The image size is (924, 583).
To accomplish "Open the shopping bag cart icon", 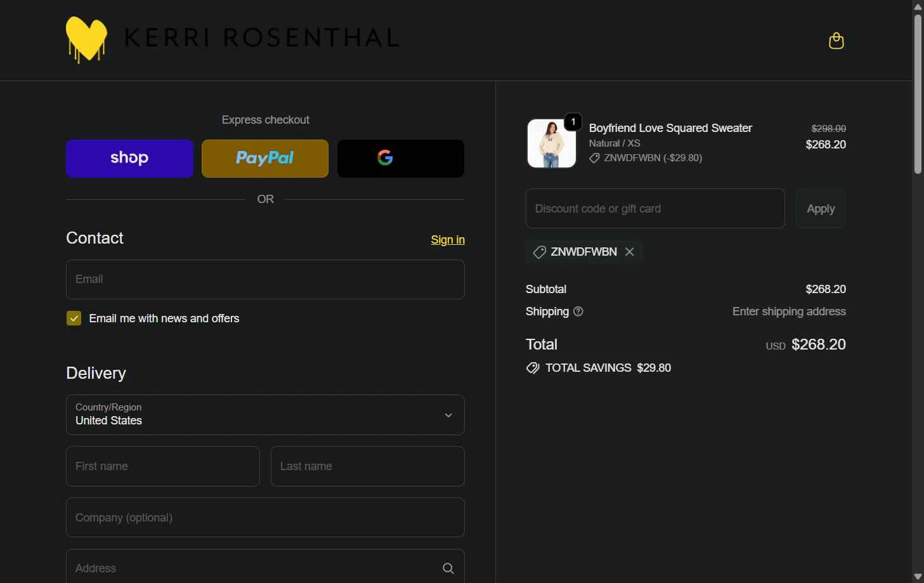I will coord(836,41).
